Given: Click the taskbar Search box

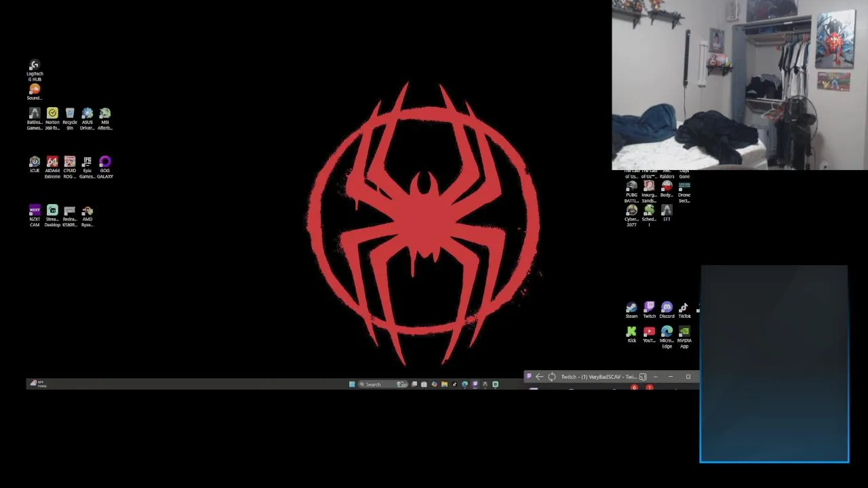Looking at the screenshot, I should 383,384.
